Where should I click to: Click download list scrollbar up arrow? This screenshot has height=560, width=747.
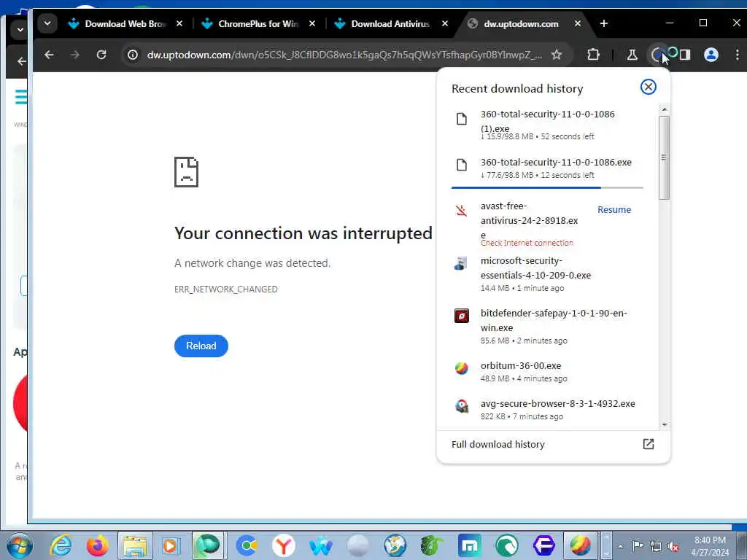[664, 109]
